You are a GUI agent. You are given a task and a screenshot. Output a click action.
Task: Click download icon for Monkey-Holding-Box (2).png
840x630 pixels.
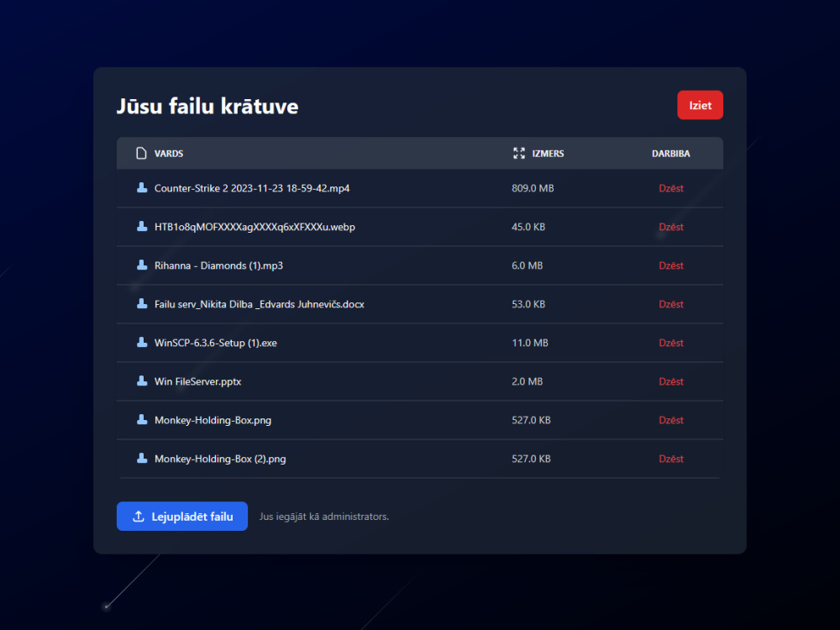[x=142, y=458]
